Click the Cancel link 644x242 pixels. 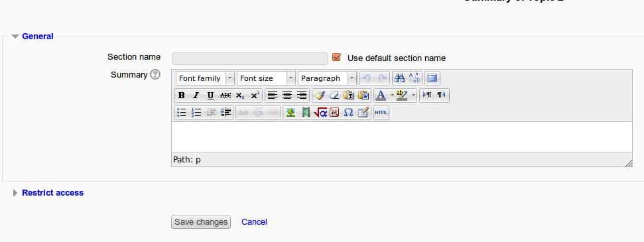point(254,222)
